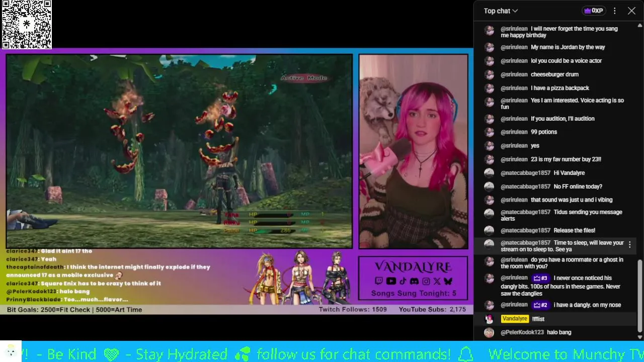Open the chat options three-dot menu
The image size is (644, 362).
coord(614,11)
